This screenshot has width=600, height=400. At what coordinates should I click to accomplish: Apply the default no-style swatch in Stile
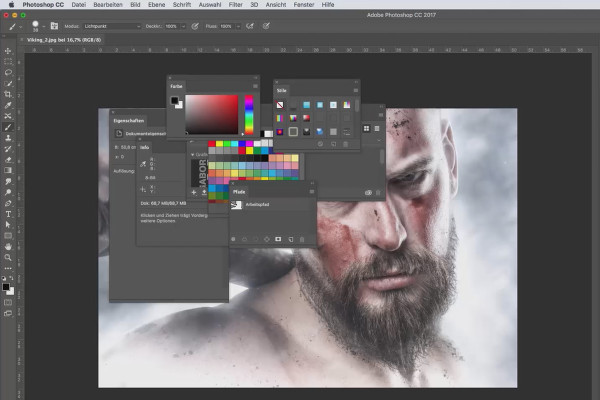[x=280, y=105]
